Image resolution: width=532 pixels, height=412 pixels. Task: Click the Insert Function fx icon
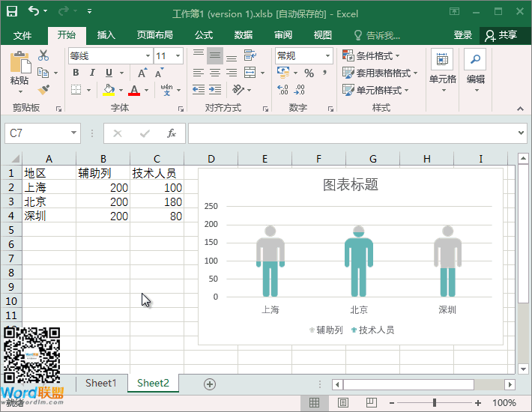click(x=172, y=133)
